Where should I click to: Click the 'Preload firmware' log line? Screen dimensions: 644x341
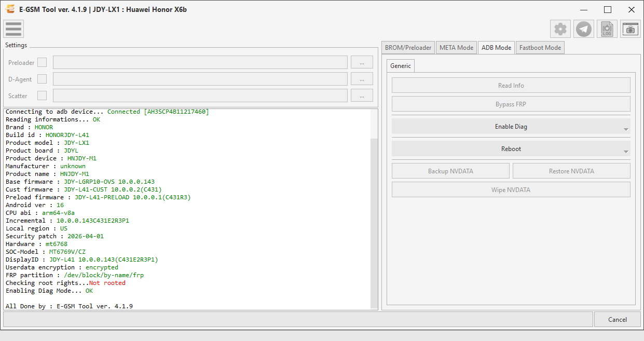[99, 197]
